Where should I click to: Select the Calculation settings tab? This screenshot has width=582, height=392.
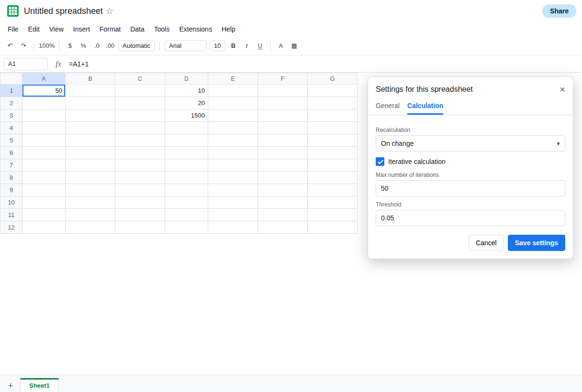(x=425, y=106)
